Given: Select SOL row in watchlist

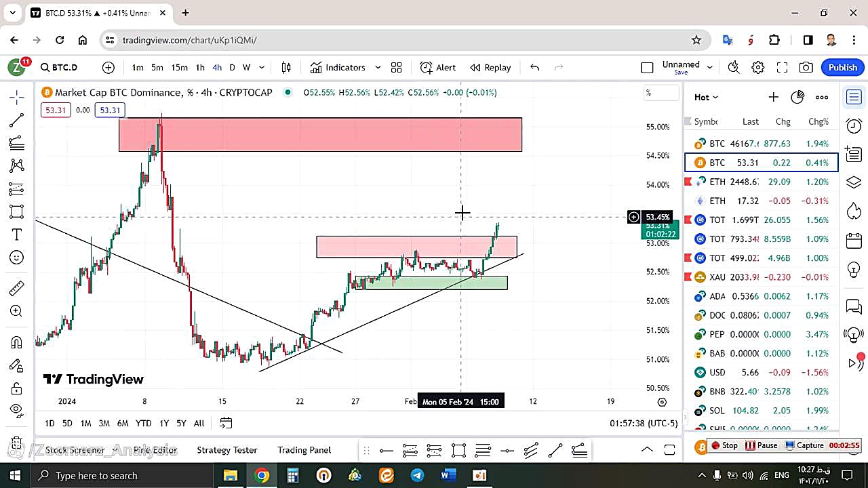Looking at the screenshot, I should (762, 411).
